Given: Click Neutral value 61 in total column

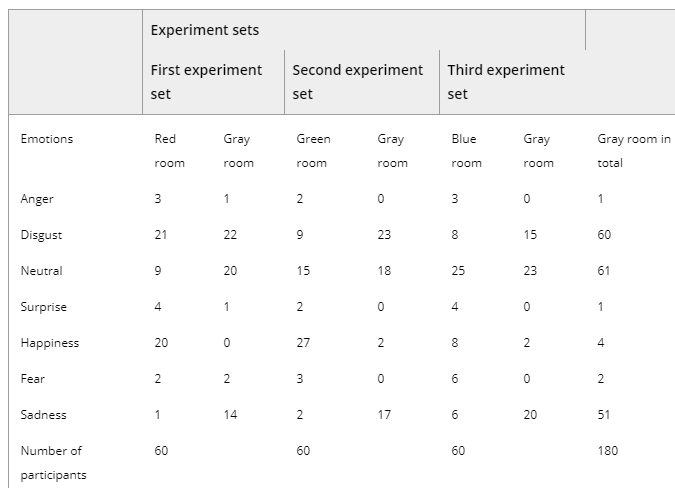Looking at the screenshot, I should [x=604, y=271].
